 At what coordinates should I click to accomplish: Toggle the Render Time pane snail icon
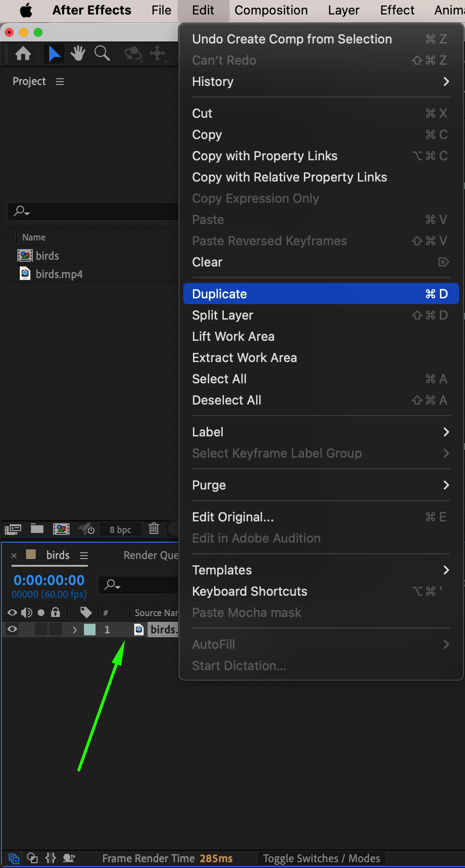69,858
